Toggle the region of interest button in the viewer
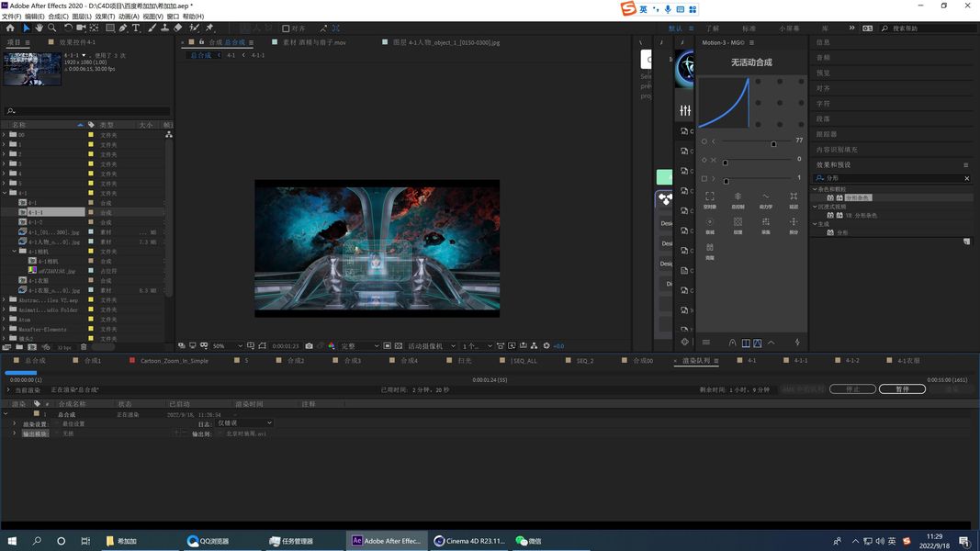Screen dimensions: 980x551 (x=387, y=345)
